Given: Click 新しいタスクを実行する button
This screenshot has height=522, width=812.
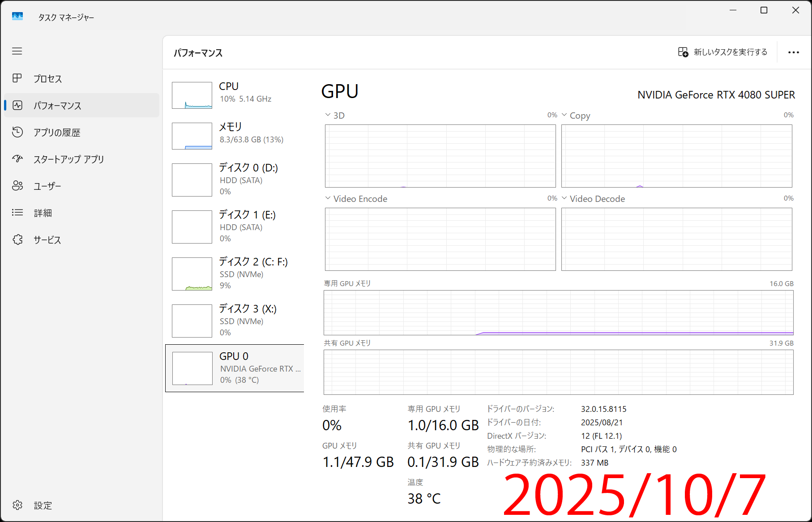Looking at the screenshot, I should [722, 52].
